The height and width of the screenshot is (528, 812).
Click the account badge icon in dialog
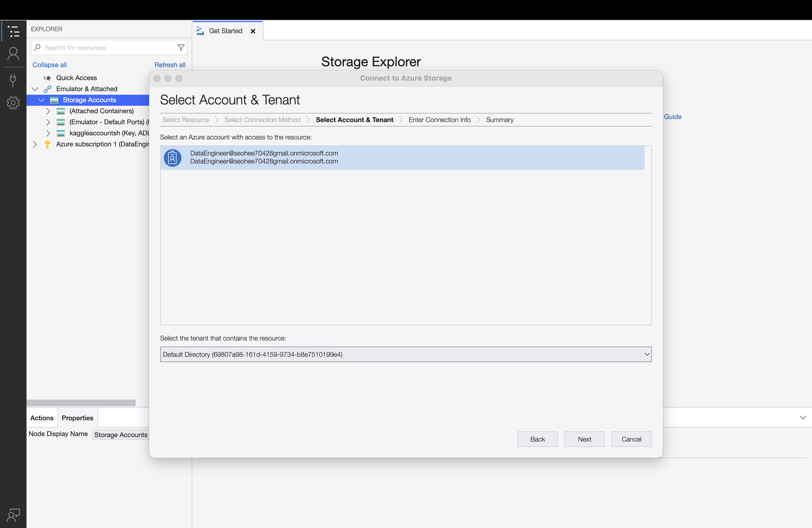pyautogui.click(x=173, y=158)
